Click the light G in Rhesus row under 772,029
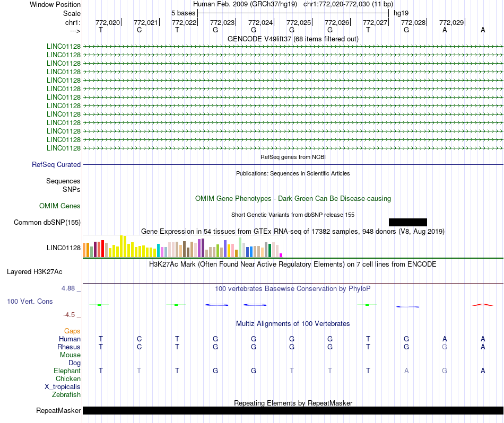504x423 pixels. (x=445, y=347)
